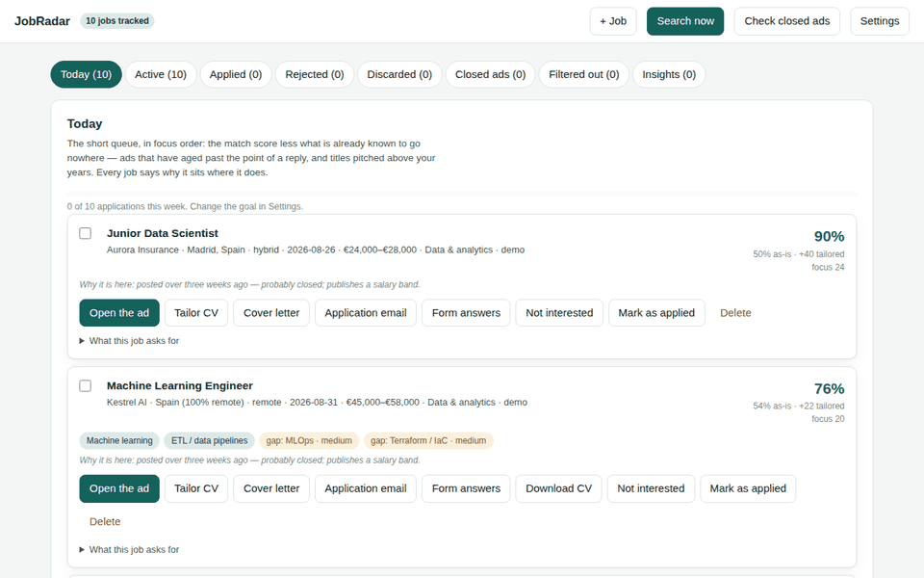Open the ad for Machine Learning Engineer
Viewport: 924px width, 578px height.
click(119, 488)
